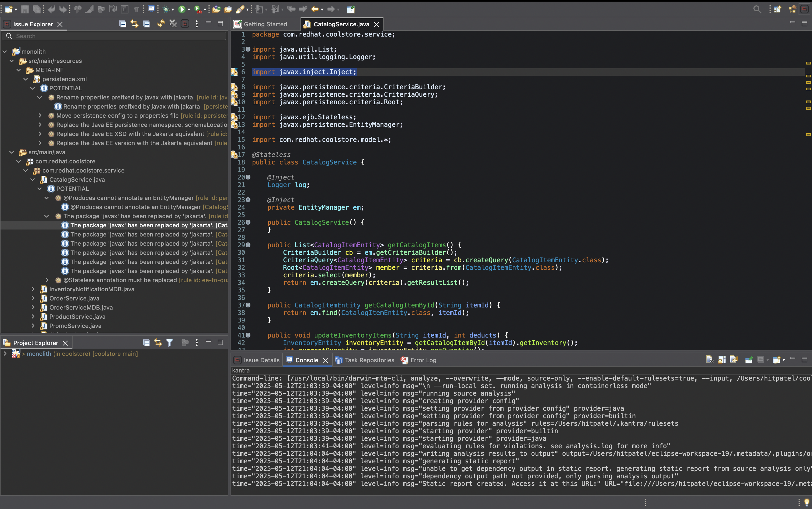Collapse all in Issue Explorer toolbar

[x=123, y=24]
